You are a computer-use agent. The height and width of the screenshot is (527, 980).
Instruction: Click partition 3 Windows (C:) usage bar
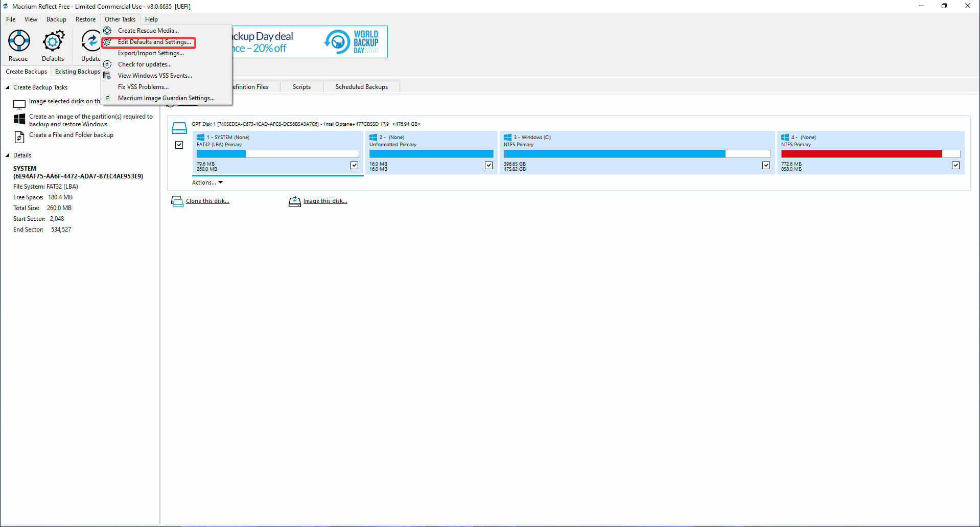click(637, 154)
